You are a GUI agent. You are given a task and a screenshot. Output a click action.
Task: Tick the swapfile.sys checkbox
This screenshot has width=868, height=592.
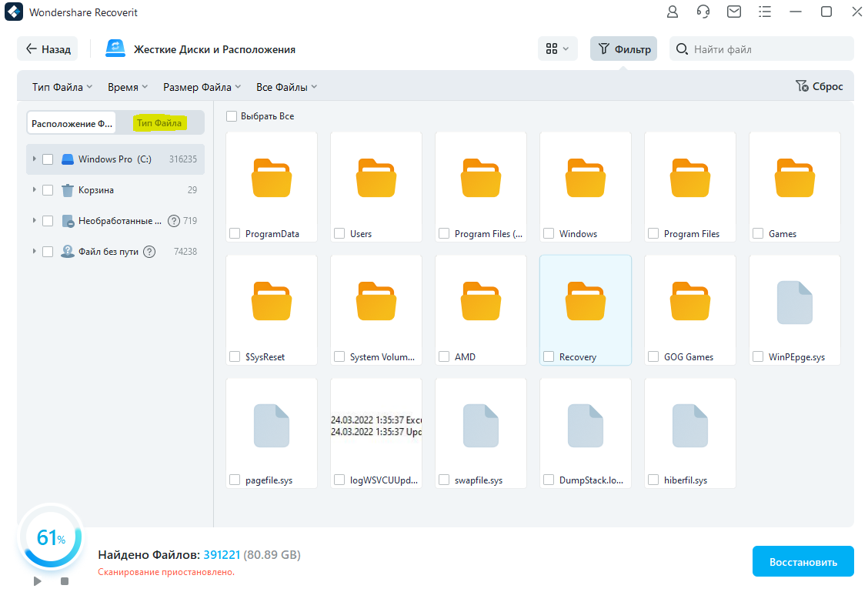[444, 480]
